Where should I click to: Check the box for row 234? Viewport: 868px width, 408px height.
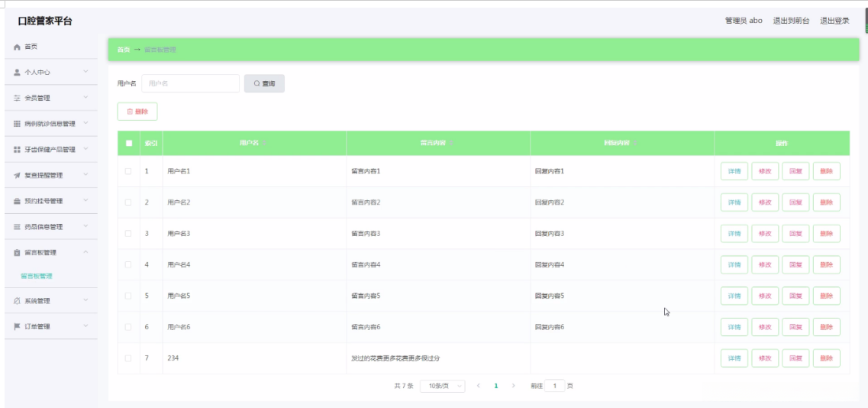pos(128,358)
